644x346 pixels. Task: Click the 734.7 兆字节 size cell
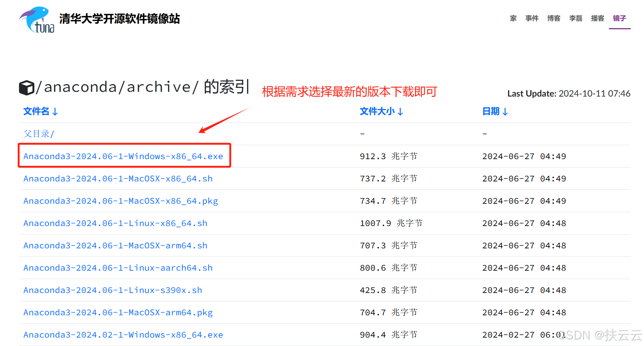[389, 201]
